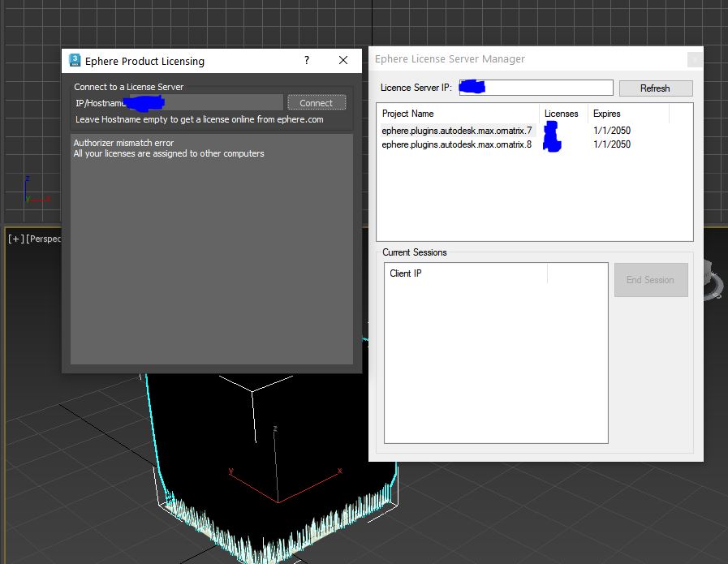
Task: Click the 3ds Max icon in Ephere Product Licensing title bar
Action: (75, 61)
